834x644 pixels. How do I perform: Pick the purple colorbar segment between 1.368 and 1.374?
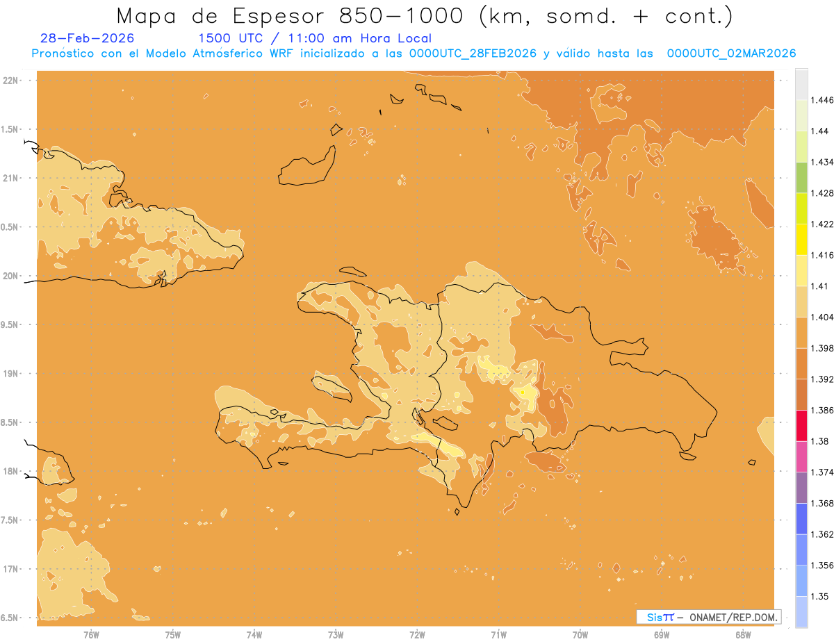pyautogui.click(x=801, y=488)
